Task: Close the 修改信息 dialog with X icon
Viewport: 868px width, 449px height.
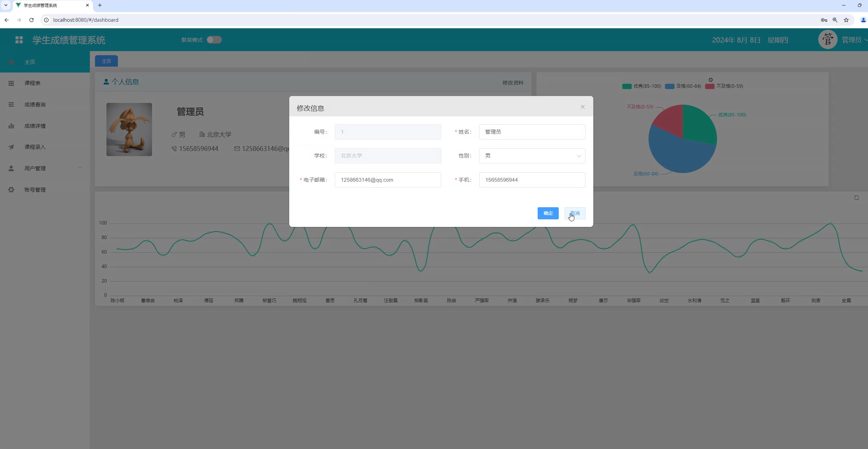Action: pos(583,107)
